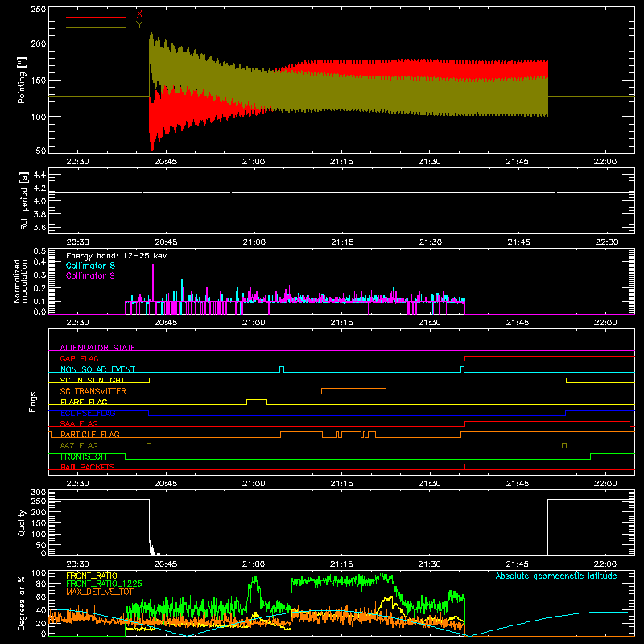Image resolution: width=644 pixels, height=644 pixels.
Task: Click the 4.0 value on Roll period axis
Action: 39,201
